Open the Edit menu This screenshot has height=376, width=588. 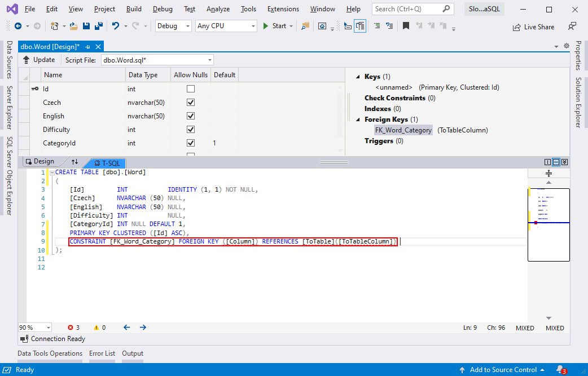pos(52,9)
